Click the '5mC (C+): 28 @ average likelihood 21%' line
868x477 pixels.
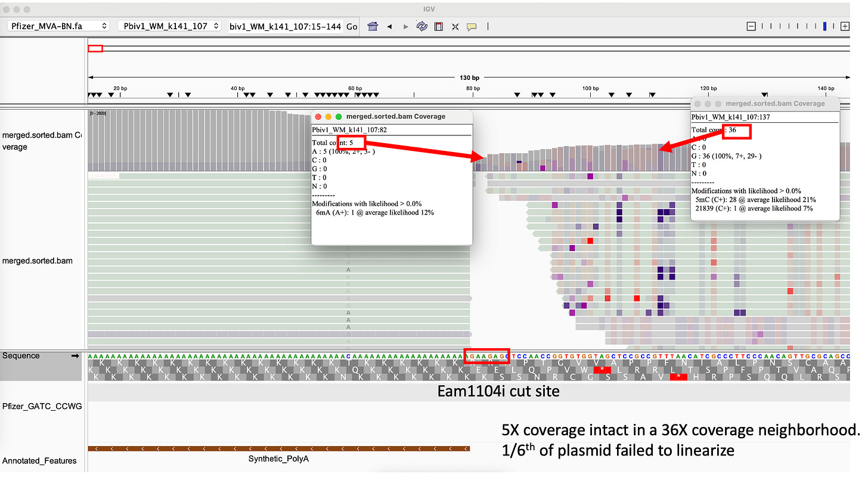[x=755, y=200]
